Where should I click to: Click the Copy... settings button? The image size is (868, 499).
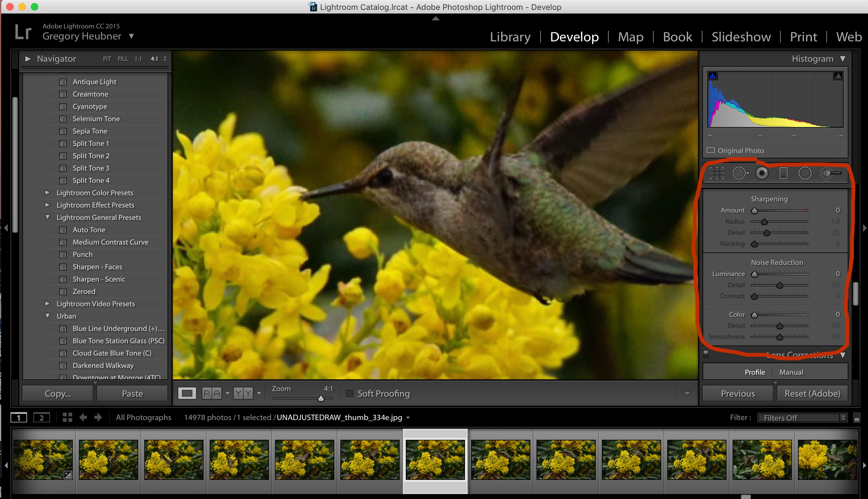pos(58,394)
